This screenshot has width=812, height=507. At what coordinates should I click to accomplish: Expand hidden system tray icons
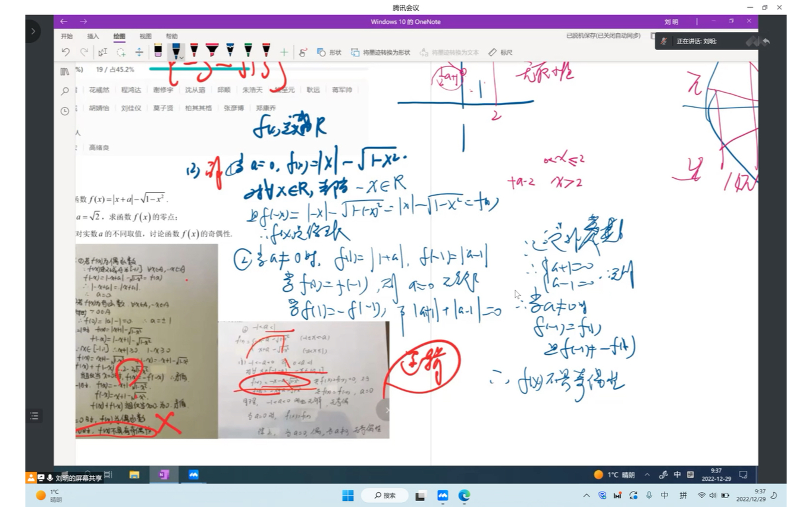587,495
